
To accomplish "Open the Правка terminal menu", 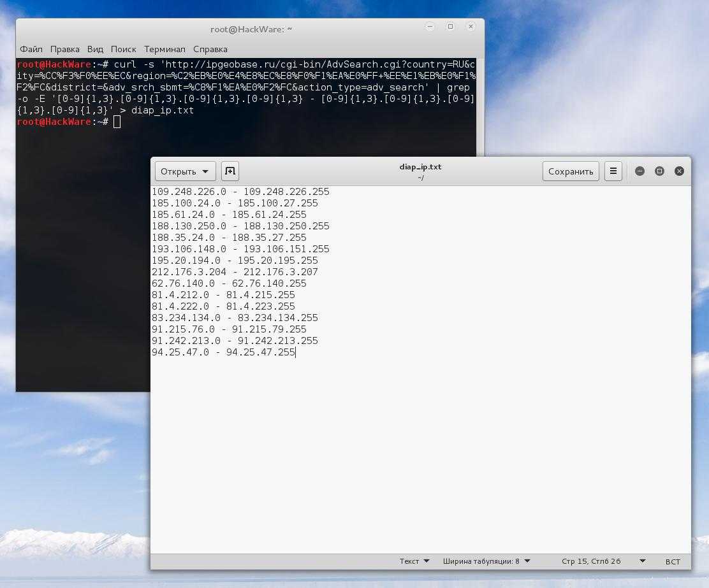I will [65, 49].
